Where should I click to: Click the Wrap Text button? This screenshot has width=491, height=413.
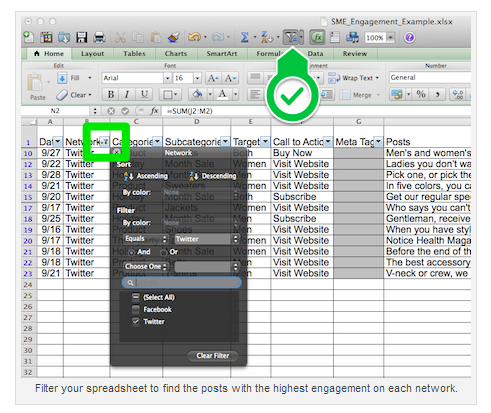(x=353, y=78)
